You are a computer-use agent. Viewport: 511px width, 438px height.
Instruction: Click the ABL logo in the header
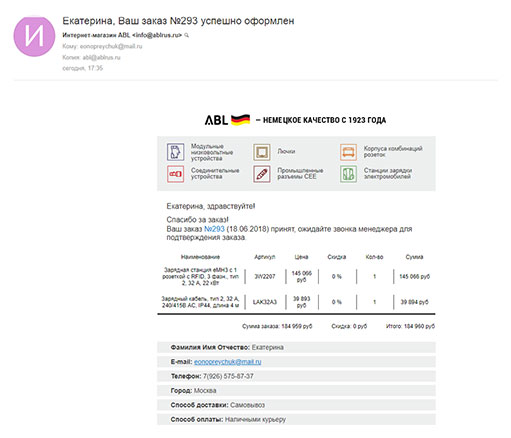[x=216, y=120]
